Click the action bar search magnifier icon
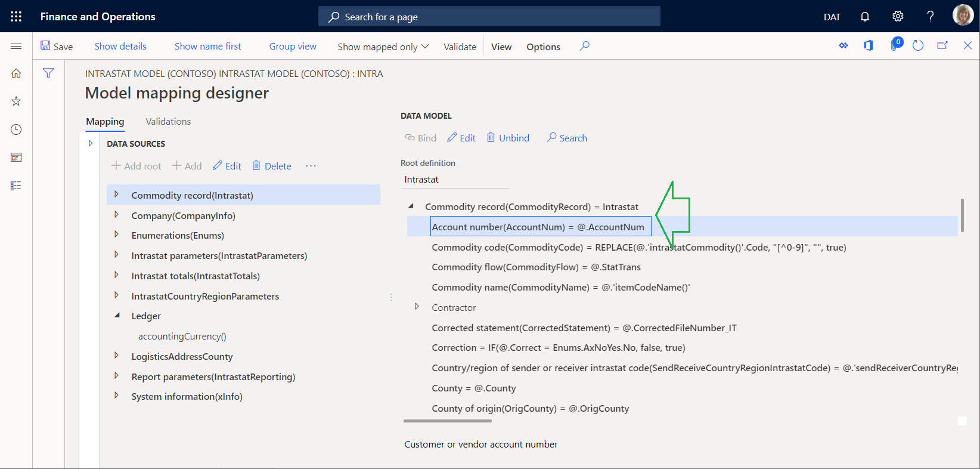 tap(585, 46)
